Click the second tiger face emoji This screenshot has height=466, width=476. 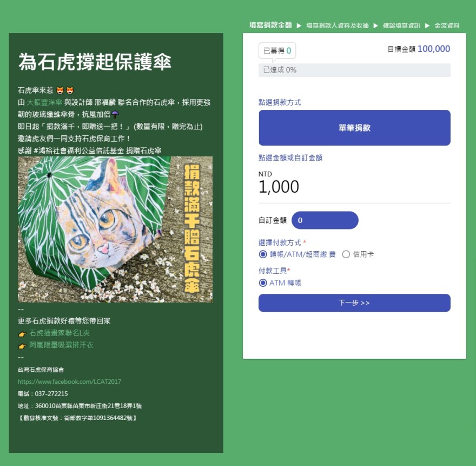click(x=70, y=90)
